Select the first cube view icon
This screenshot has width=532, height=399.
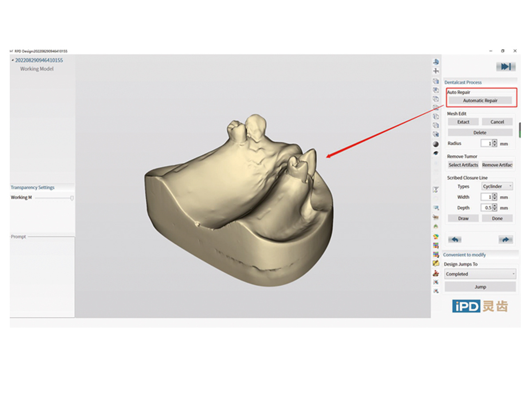(436, 81)
